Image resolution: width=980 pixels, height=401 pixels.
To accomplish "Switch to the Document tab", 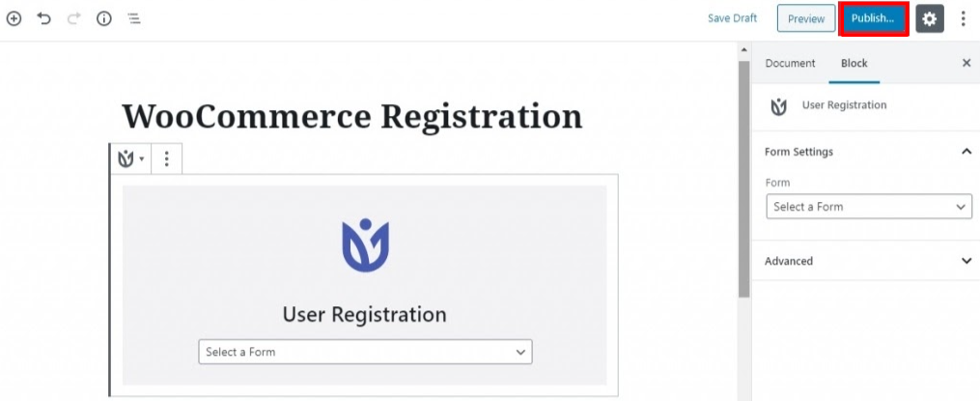I will [790, 63].
